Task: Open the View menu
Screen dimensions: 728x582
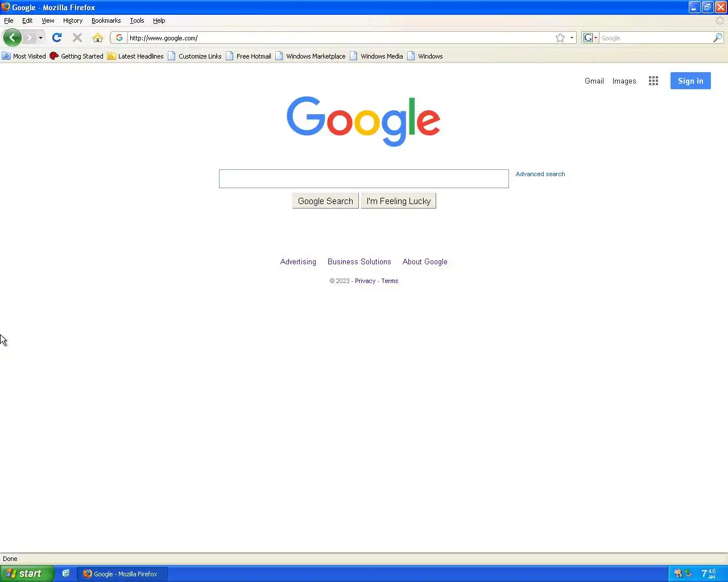Action: [48, 20]
